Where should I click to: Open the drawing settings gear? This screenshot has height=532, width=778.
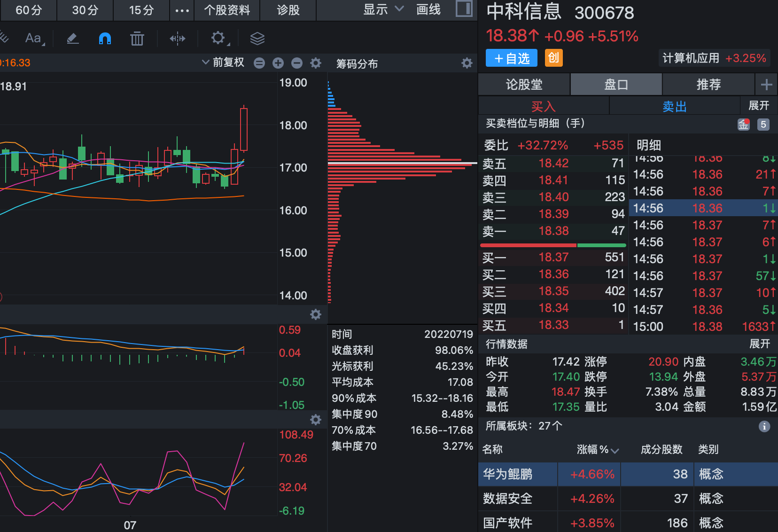pyautogui.click(x=218, y=39)
